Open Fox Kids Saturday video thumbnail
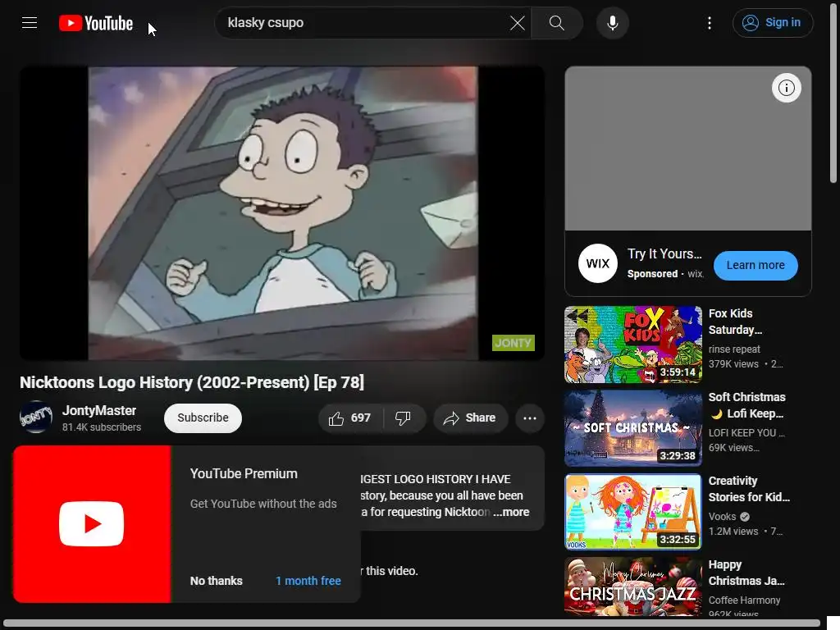The width and height of the screenshot is (840, 630). click(632, 345)
